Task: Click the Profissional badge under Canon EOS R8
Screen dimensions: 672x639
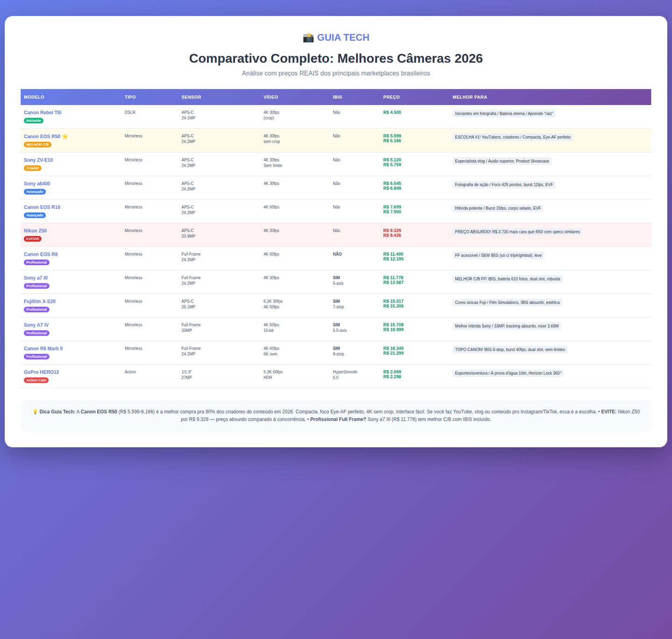Action: tap(36, 262)
